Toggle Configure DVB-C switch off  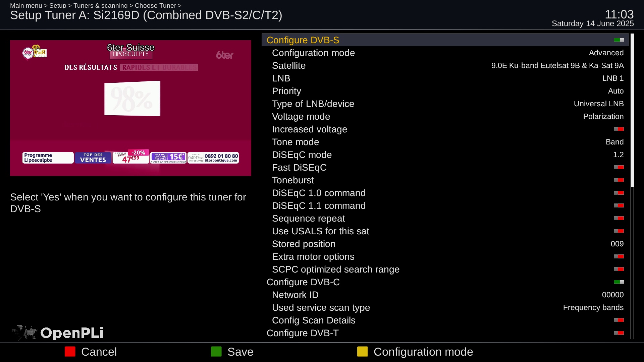click(x=619, y=282)
